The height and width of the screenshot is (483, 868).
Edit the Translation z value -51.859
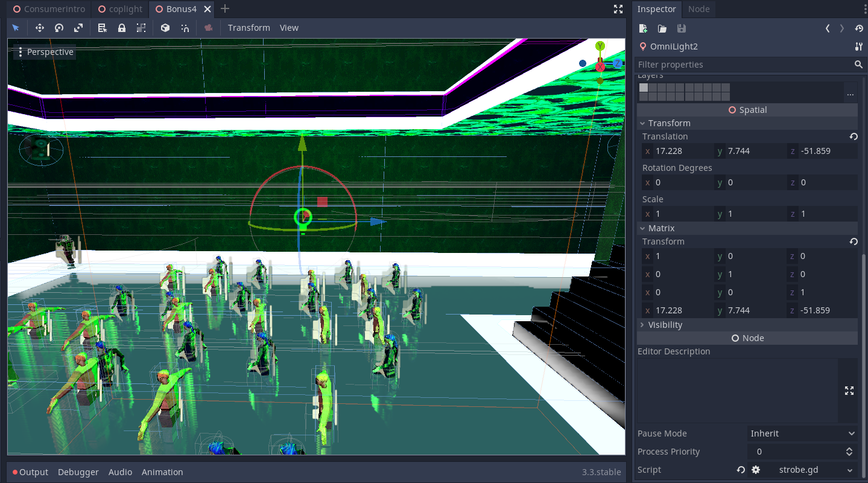click(822, 151)
